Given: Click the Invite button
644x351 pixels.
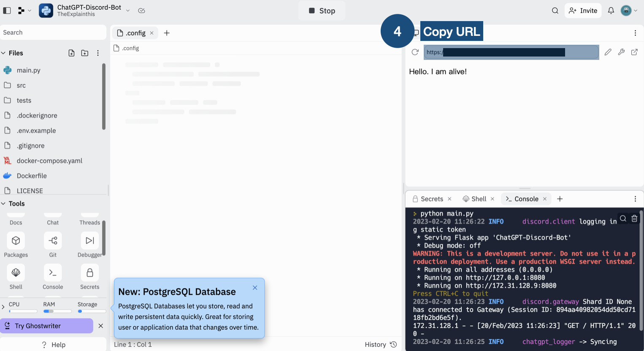Looking at the screenshot, I should (x=583, y=11).
